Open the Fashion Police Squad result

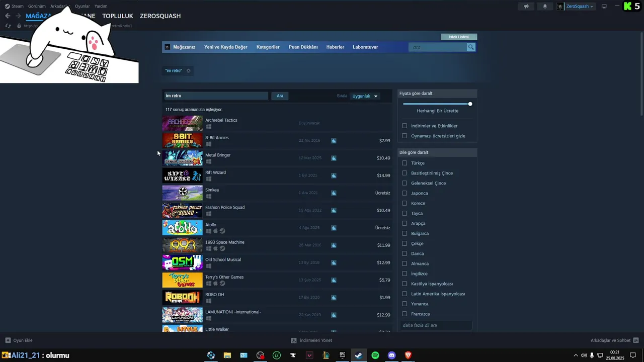pyautogui.click(x=277, y=210)
